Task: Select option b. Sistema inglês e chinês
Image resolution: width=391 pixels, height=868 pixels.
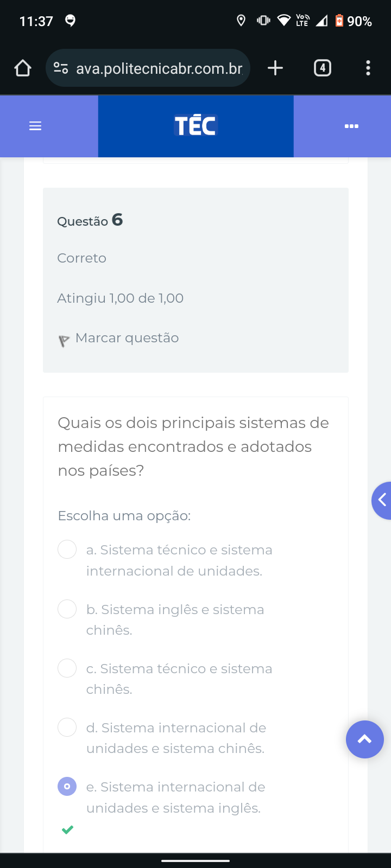Action: point(67,609)
